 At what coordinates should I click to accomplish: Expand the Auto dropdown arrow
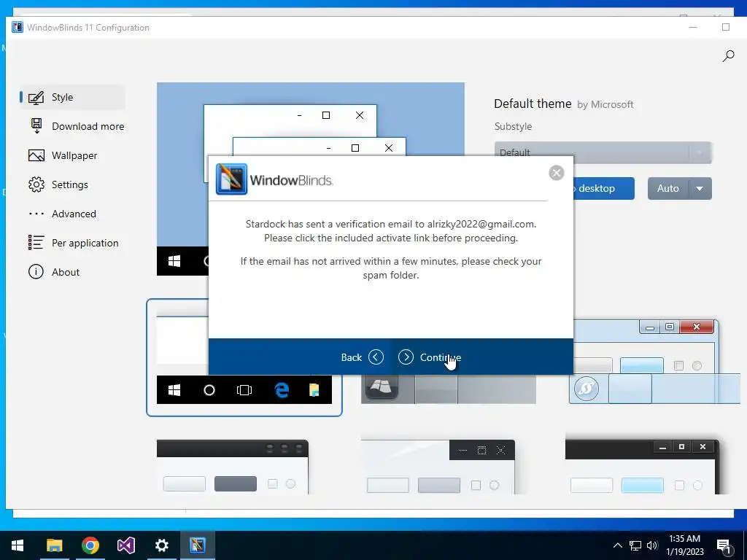coord(700,189)
